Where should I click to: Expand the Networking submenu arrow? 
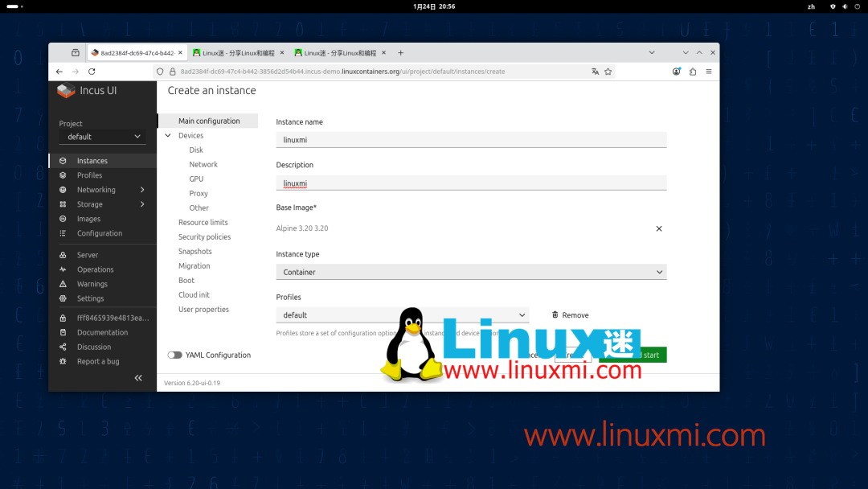click(143, 189)
